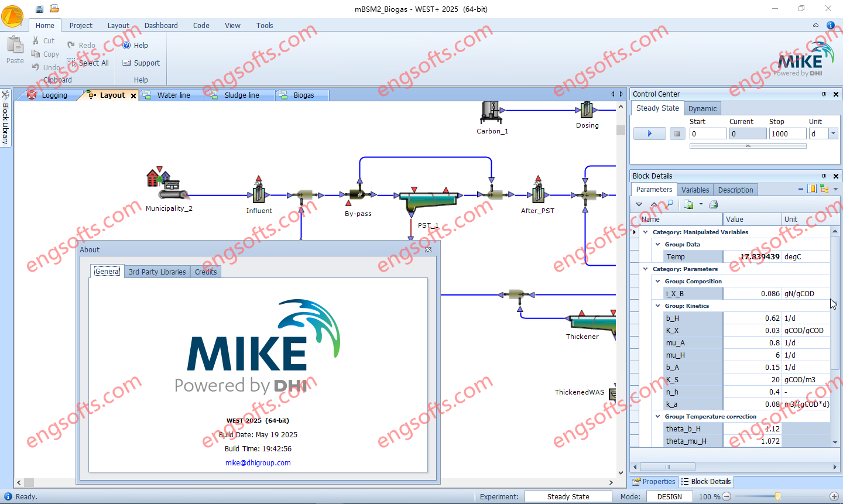
Task: Click the Save icon in the title bar
Action: [x=40, y=9]
